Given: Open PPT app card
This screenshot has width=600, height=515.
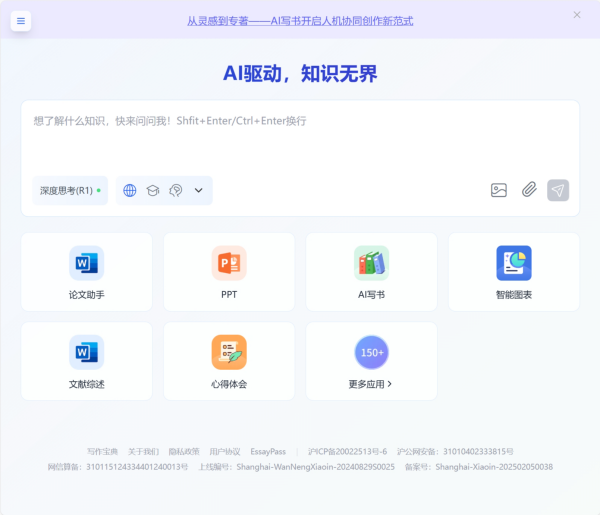Looking at the screenshot, I should (229, 272).
